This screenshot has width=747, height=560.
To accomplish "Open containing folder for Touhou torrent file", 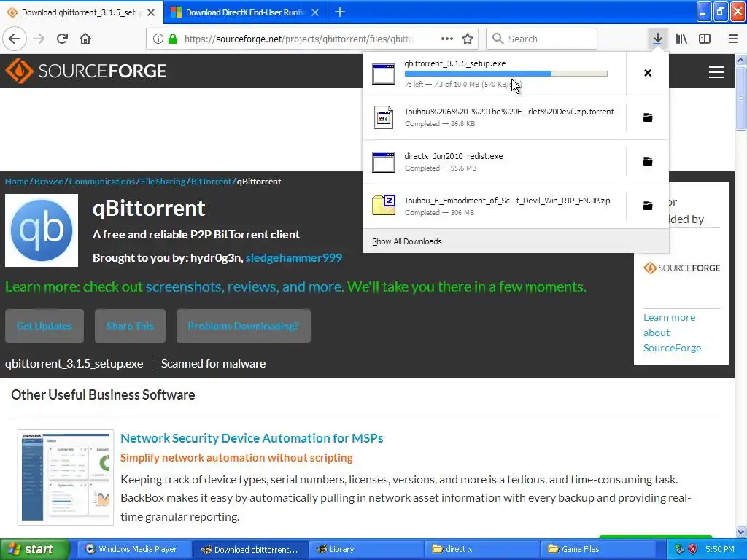I will (648, 117).
